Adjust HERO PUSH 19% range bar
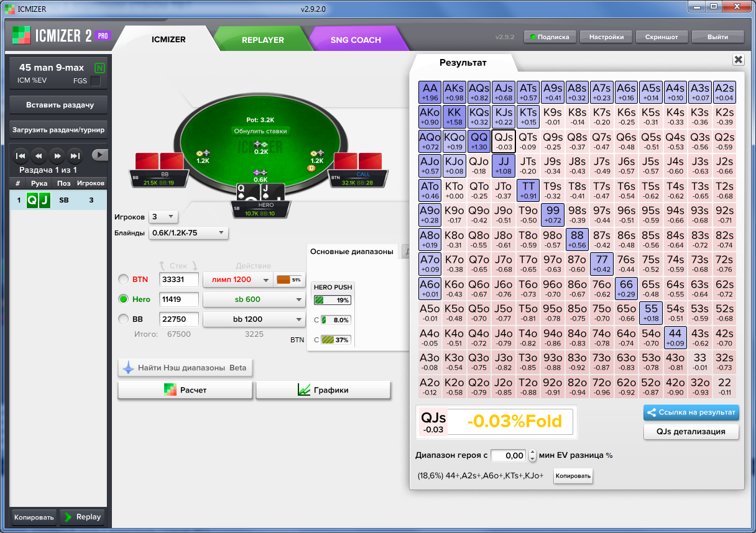 332,300
